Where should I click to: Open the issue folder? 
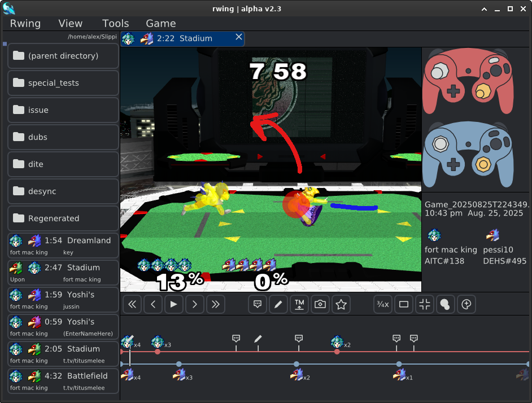pyautogui.click(x=63, y=110)
